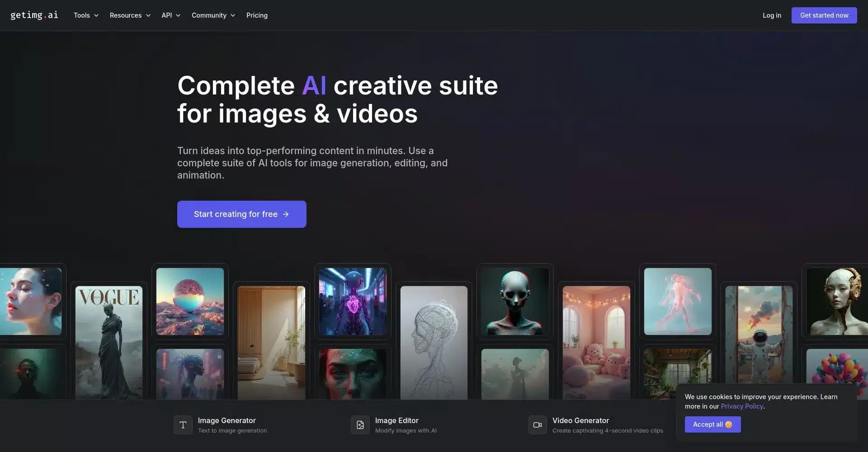Expand the API dropdown menu

point(170,15)
